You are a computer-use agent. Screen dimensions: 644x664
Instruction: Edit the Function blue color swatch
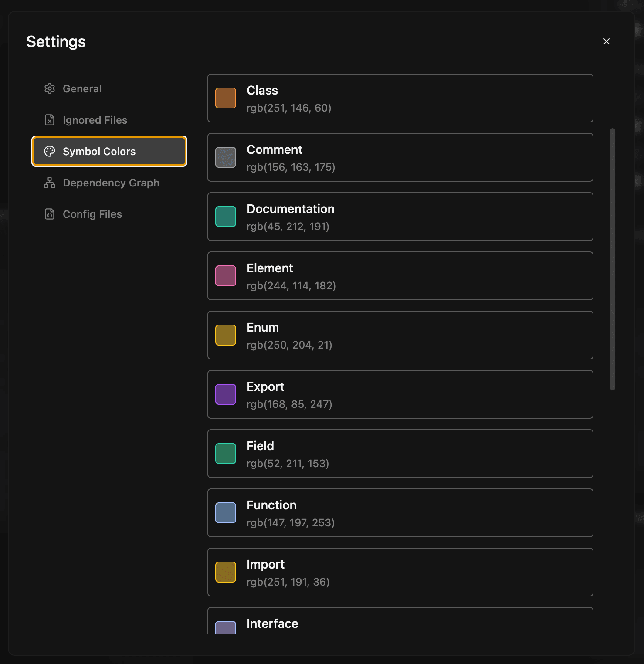[x=225, y=513]
